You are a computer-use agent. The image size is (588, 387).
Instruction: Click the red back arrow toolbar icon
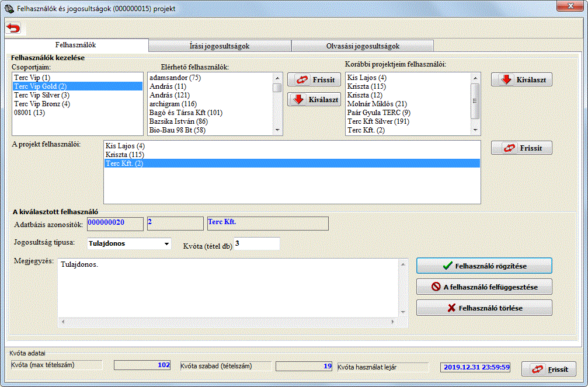(13, 28)
